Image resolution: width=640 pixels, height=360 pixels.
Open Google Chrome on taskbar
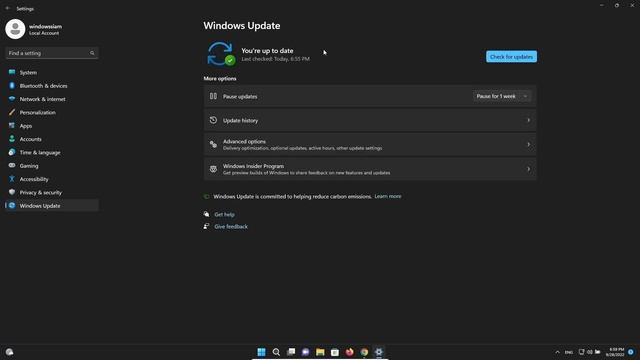364,352
